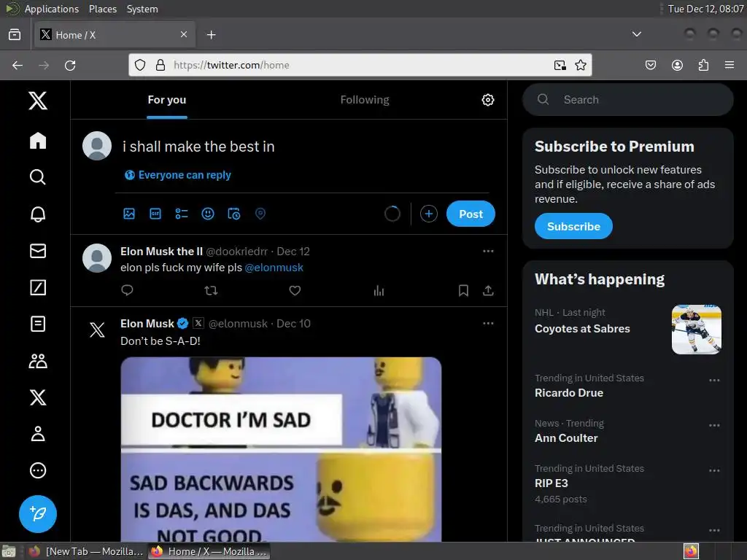Switch to For you tab
This screenshot has height=560, width=747.
coord(167,100)
